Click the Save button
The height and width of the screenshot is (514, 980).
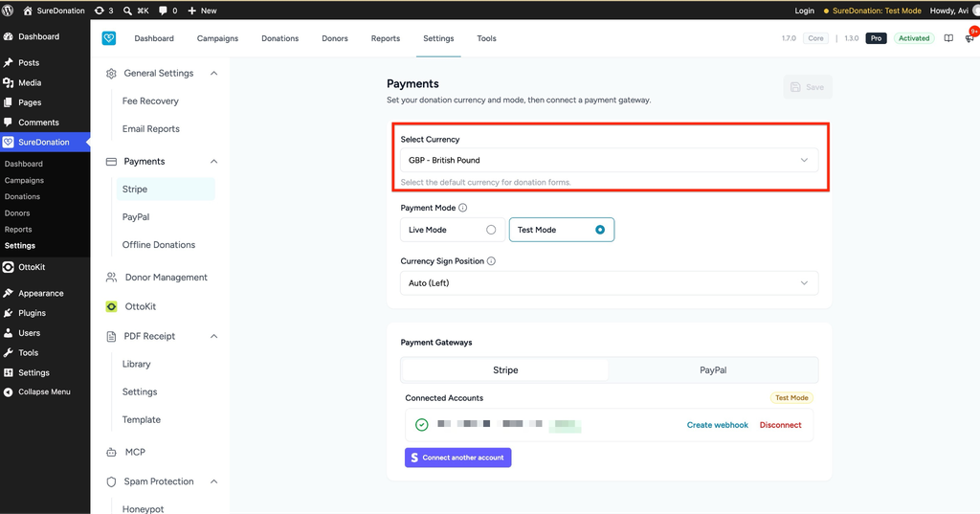pyautogui.click(x=808, y=87)
